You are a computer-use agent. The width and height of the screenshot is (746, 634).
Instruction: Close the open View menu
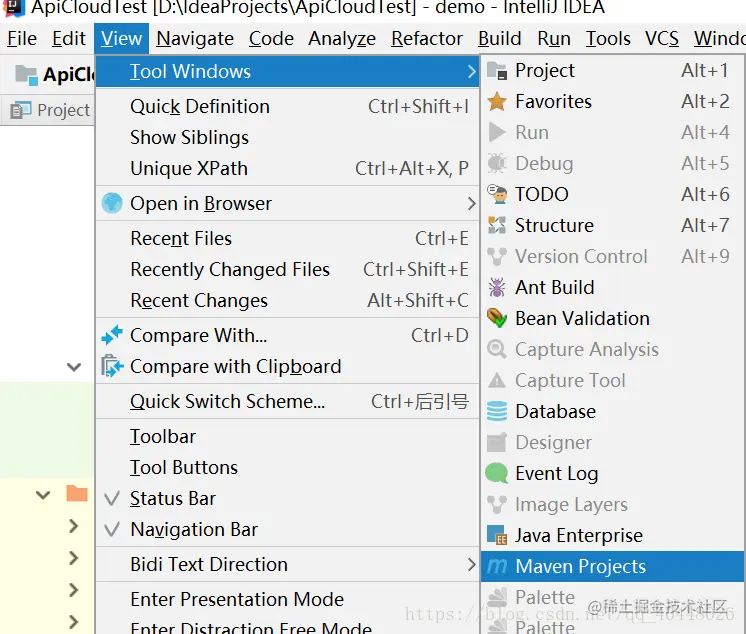[121, 39]
